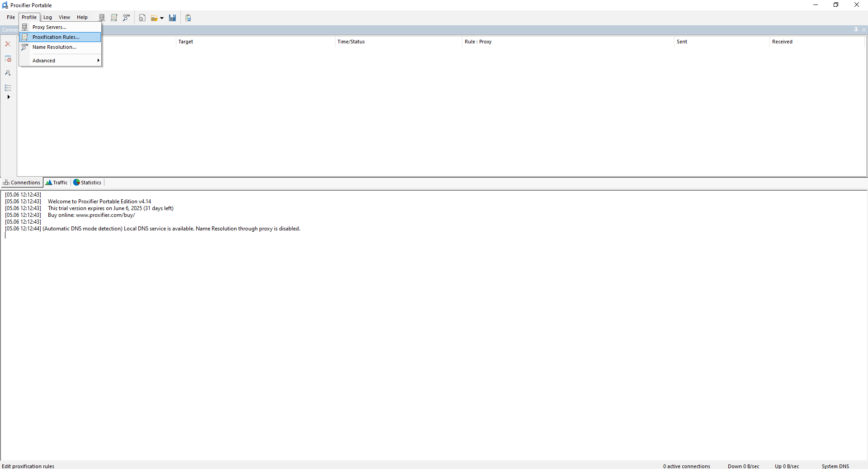Viewport: 868px width, 469px height.
Task: Click the Received column header
Action: click(x=782, y=42)
